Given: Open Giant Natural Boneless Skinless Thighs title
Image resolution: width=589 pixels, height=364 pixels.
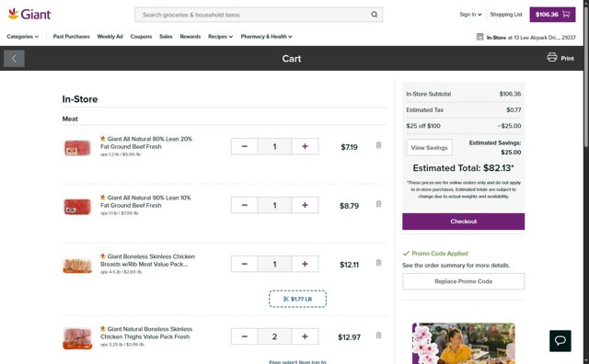Looking at the screenshot, I should pos(146,333).
